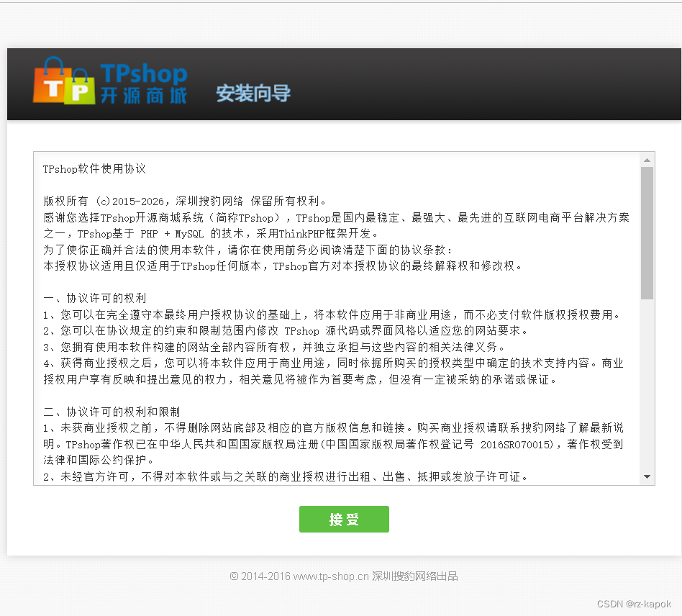
Task: Click the CSDN @rz-kapok watermark
Action: [635, 604]
